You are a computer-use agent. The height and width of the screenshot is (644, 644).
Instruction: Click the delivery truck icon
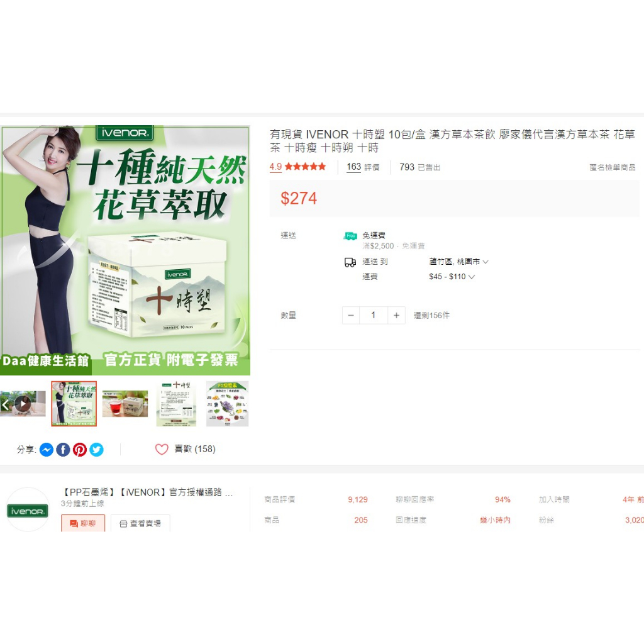coord(350,262)
